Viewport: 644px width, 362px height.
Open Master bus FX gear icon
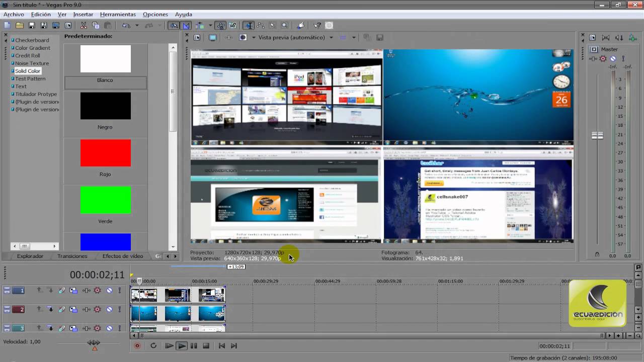(603, 59)
